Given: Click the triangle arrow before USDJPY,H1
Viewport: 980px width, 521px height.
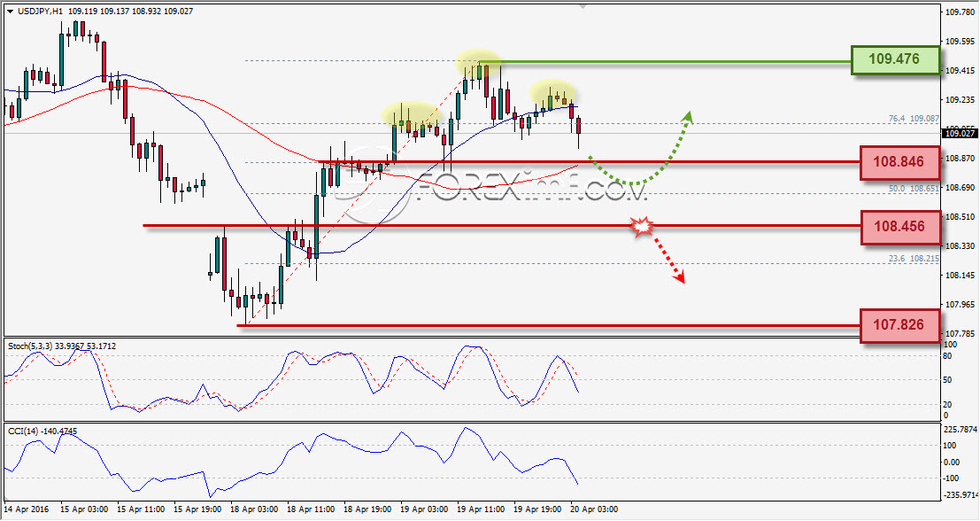Looking at the screenshot, I should 10,11.
